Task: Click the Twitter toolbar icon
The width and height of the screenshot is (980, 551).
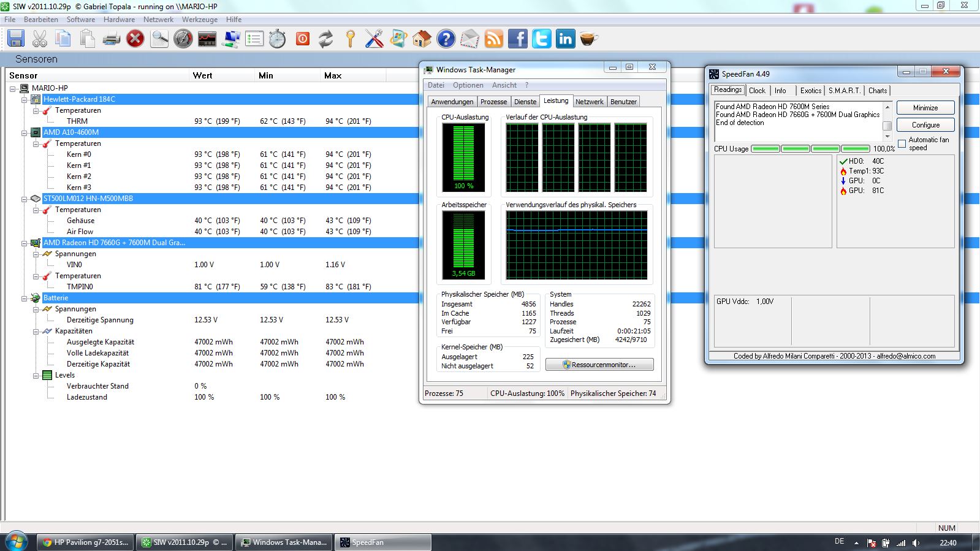Action: (542, 39)
